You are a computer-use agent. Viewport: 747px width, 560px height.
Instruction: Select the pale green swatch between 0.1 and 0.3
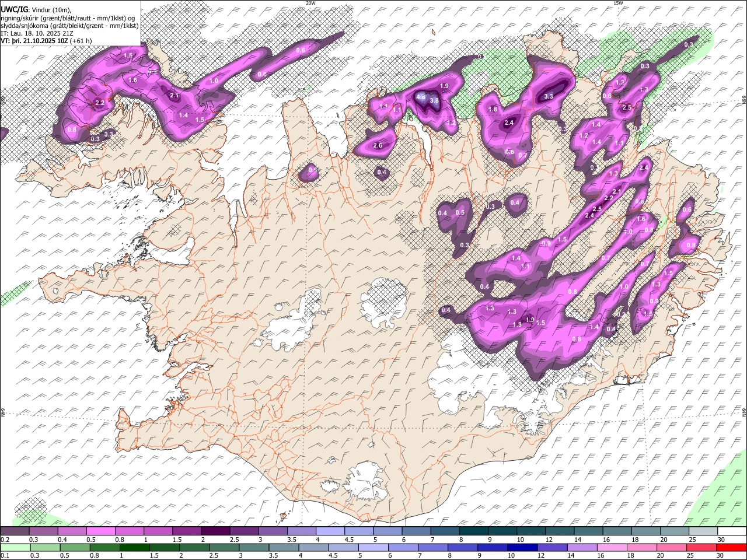pos(15,547)
